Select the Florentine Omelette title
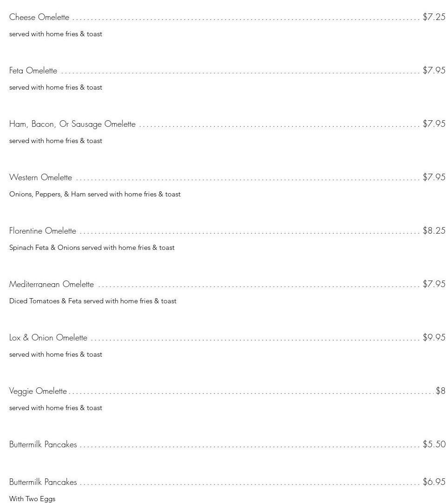 pos(43,231)
